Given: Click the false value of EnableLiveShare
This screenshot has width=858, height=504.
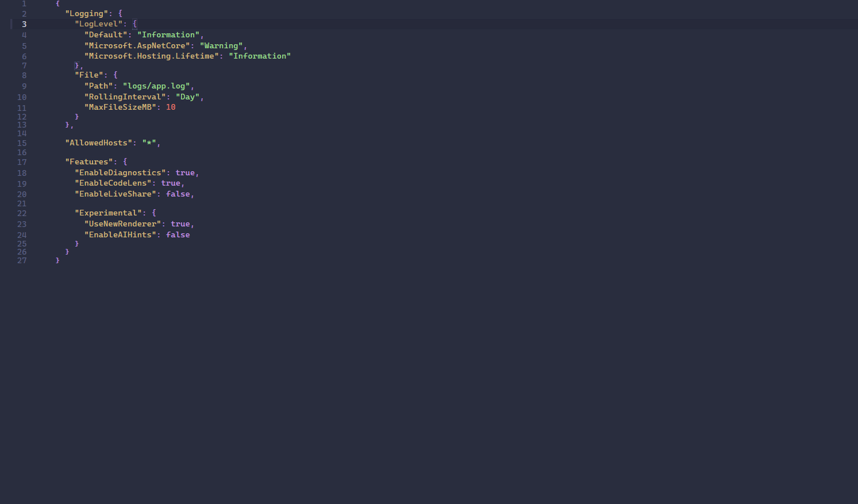Looking at the screenshot, I should tap(178, 194).
